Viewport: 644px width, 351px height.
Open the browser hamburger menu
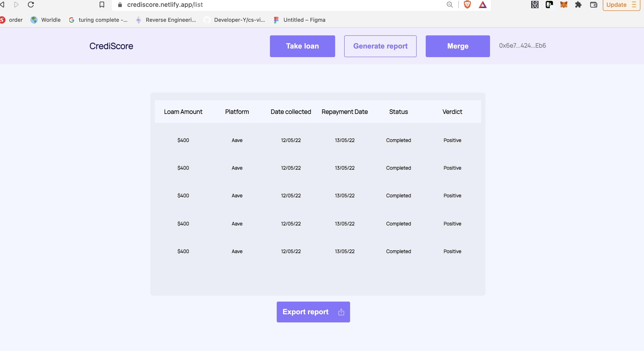point(634,5)
